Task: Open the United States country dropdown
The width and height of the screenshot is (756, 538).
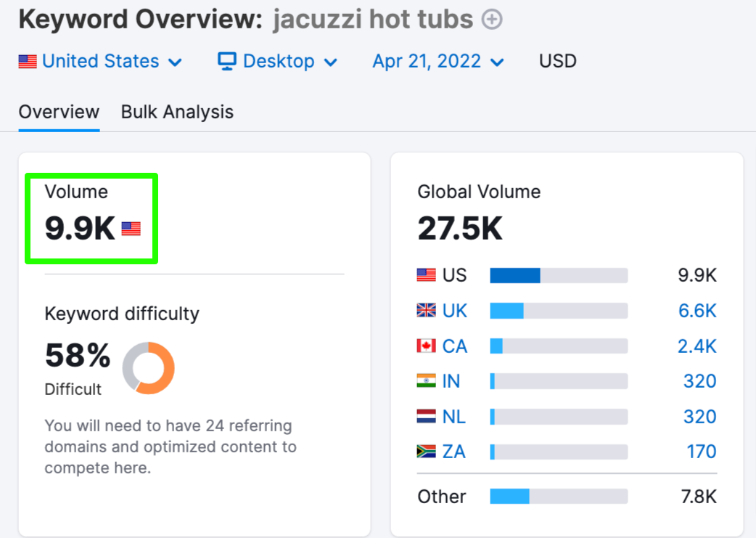Action: 100,61
